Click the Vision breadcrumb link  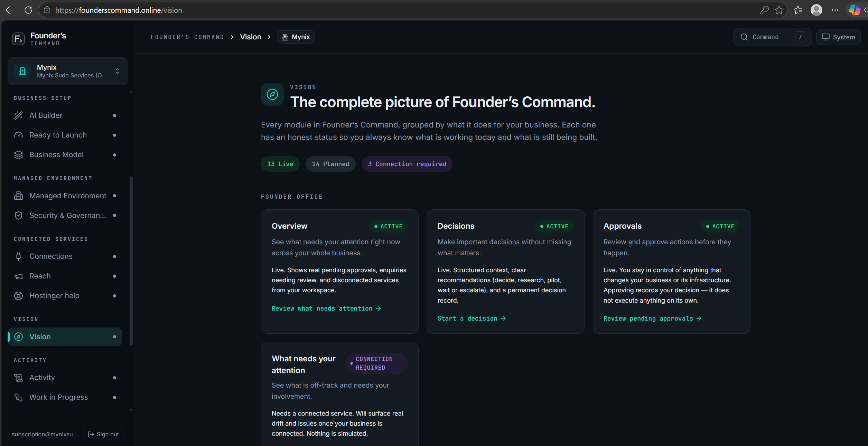[251, 37]
